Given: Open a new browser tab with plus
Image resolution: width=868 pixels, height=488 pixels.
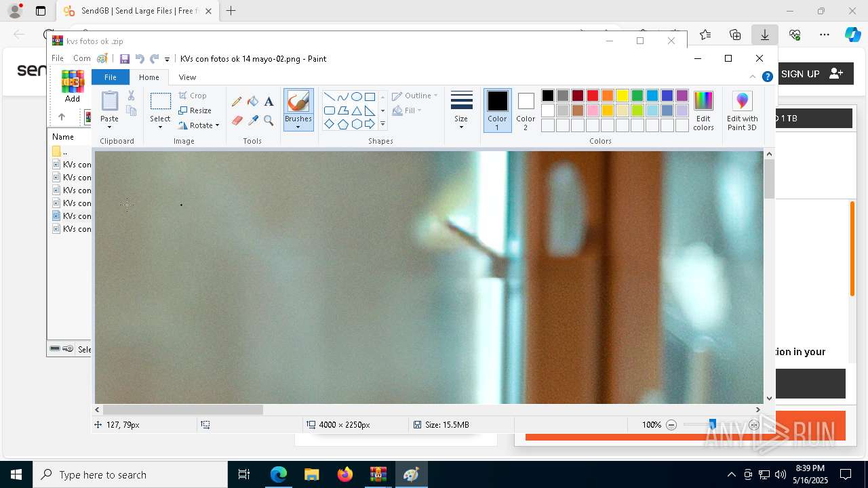Looking at the screenshot, I should 231,11.
